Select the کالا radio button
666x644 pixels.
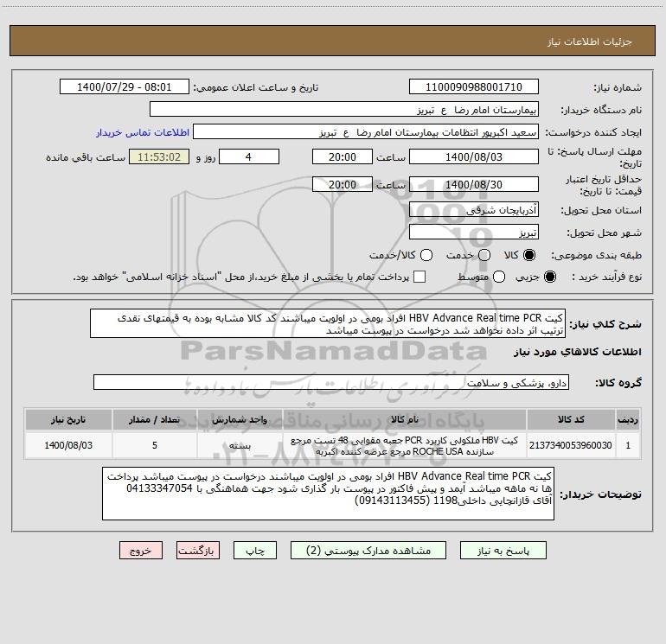click(x=529, y=255)
